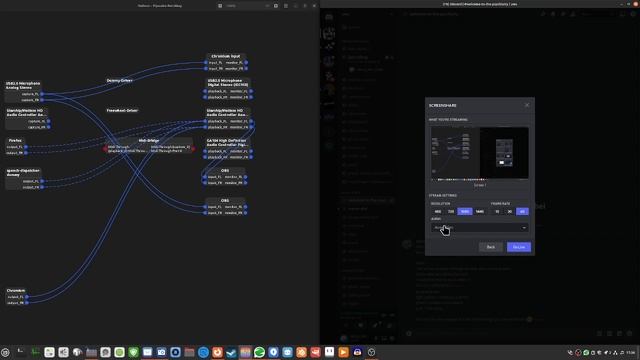
Task: Click Chromium input node monitor_FL port
Action: (x=246, y=62)
